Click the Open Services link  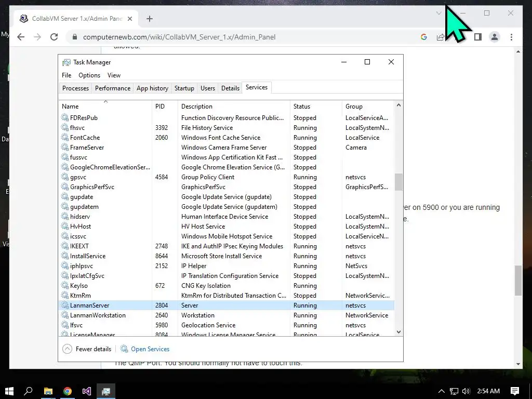click(150, 349)
